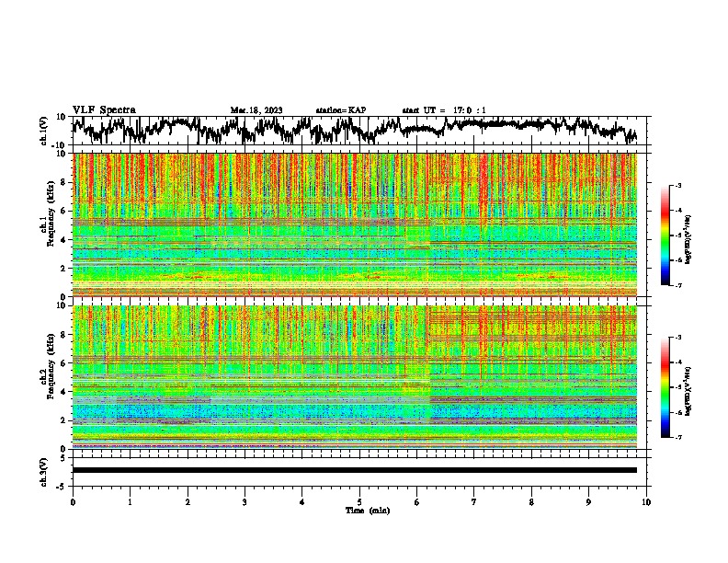The image size is (728, 563).
Task: Click time axis tick label "3"
Action: point(245,502)
